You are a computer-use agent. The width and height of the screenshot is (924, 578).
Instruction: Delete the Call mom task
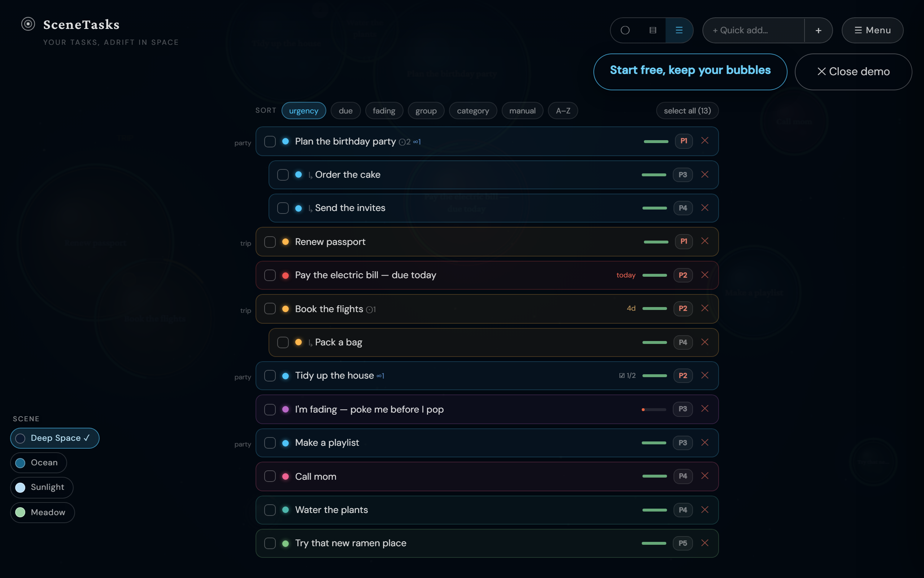(x=705, y=476)
